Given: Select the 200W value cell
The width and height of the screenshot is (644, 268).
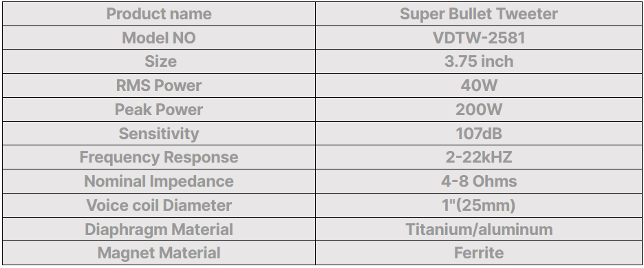Looking at the screenshot, I should coord(479,110).
